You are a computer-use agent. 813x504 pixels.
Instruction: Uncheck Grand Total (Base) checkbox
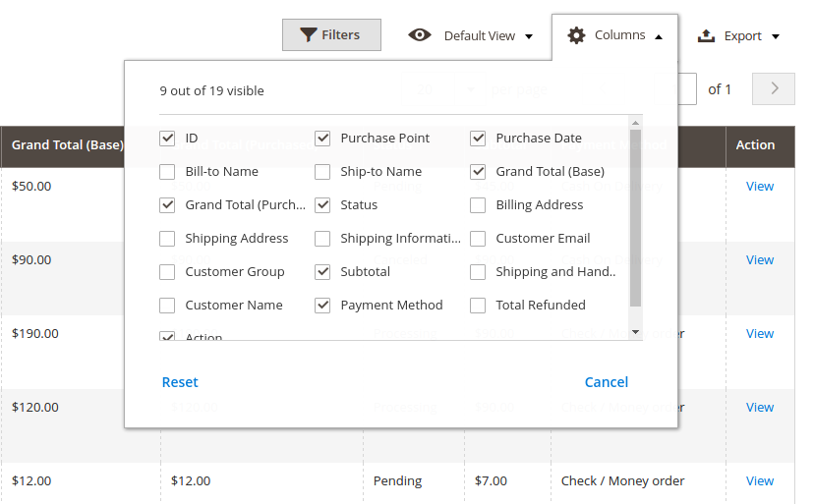pyautogui.click(x=478, y=172)
